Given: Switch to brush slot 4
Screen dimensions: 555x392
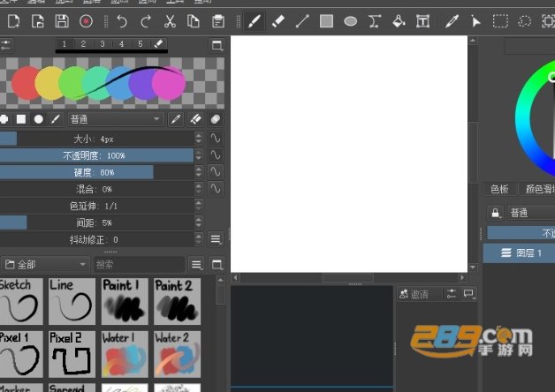Looking at the screenshot, I should point(122,44).
